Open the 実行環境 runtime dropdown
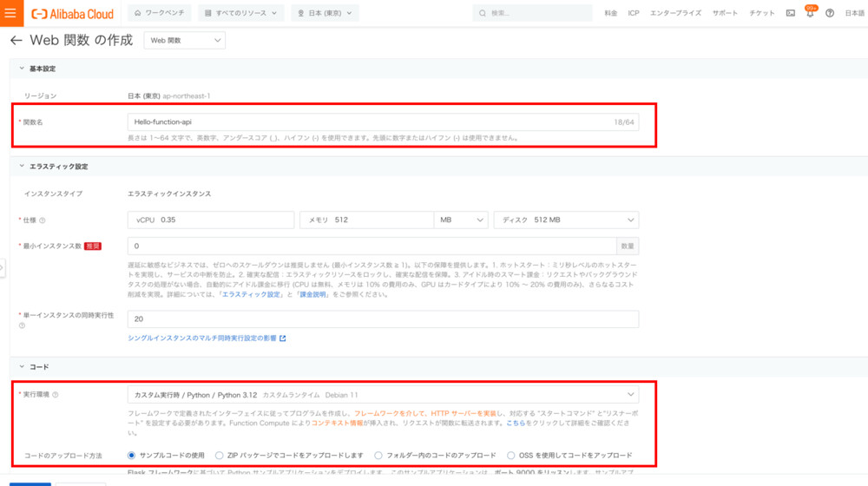Viewport: 868px width, 486px height. point(383,395)
